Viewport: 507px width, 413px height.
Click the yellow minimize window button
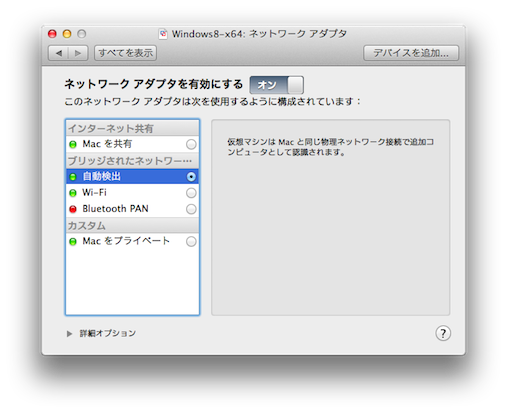tap(67, 34)
